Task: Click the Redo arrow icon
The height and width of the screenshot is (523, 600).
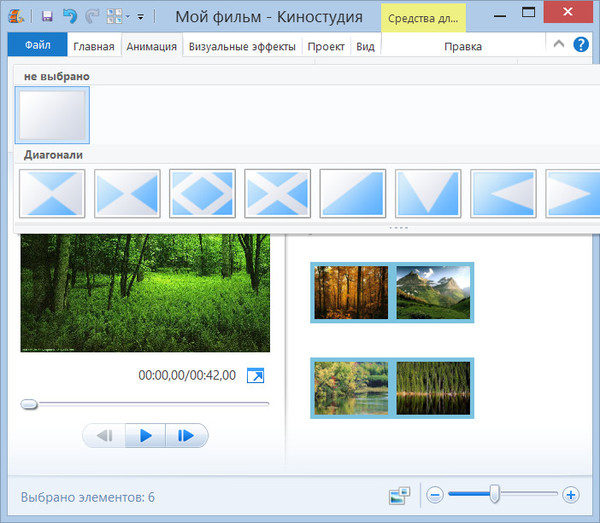Action: (91, 17)
